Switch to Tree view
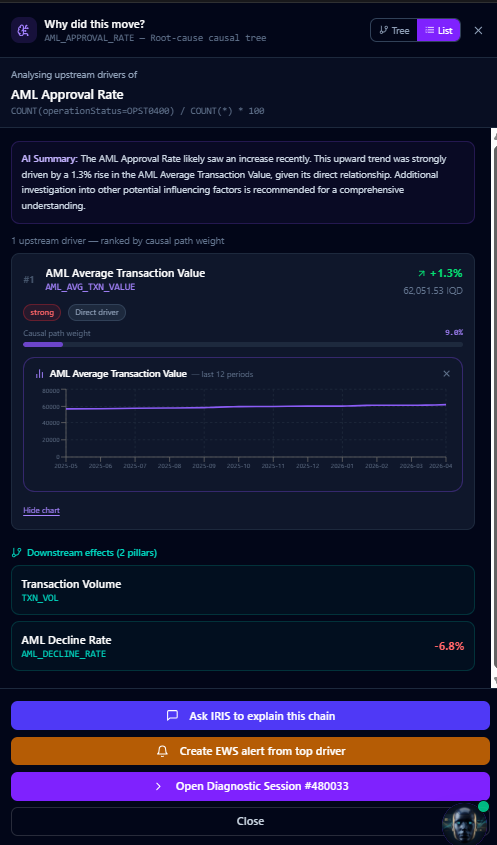 point(394,31)
